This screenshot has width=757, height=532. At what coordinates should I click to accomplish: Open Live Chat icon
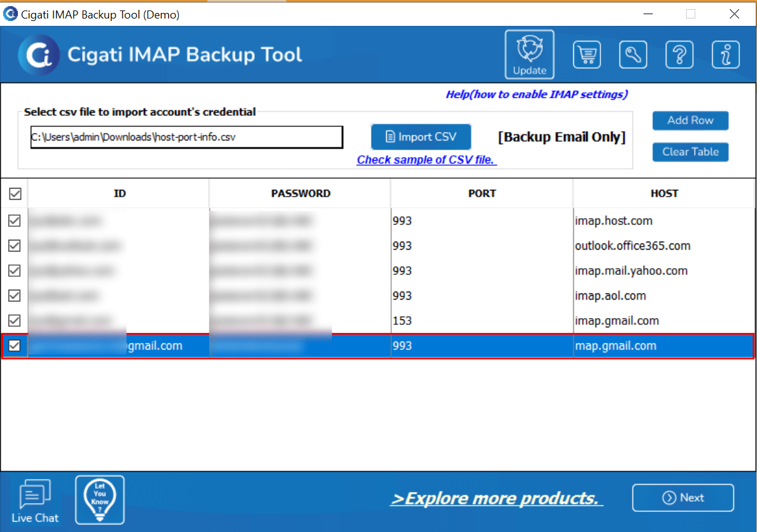tap(35, 502)
